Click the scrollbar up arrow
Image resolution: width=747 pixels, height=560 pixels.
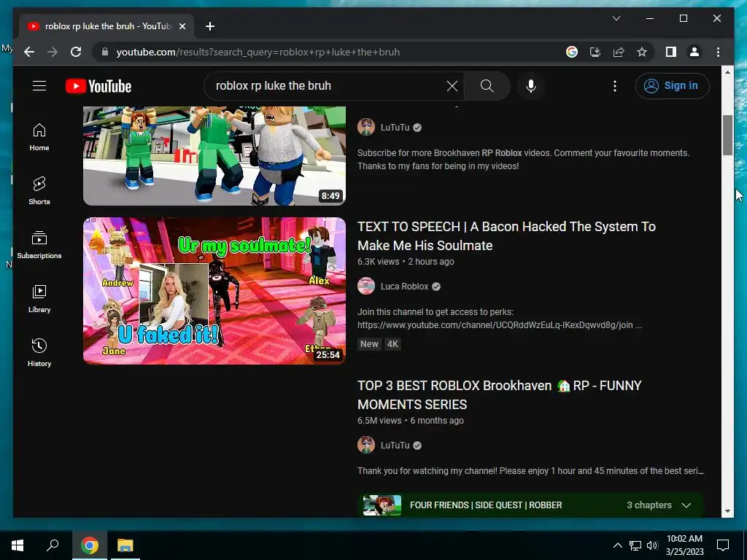click(727, 72)
